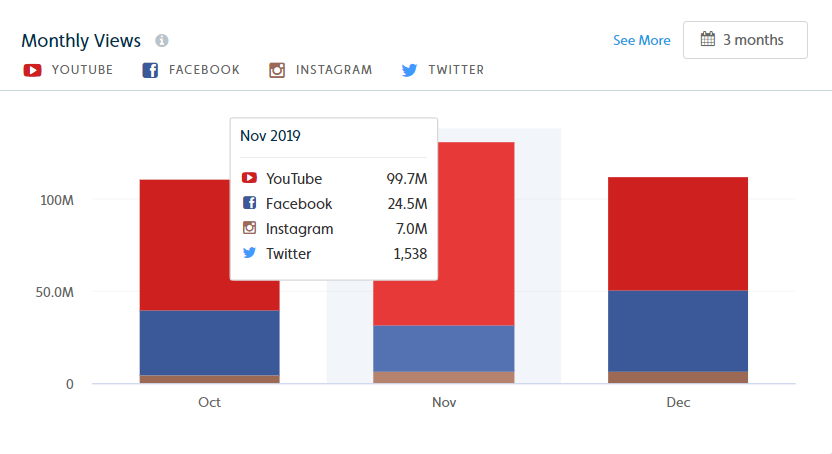Toggle the YOUTUBE series label
The width and height of the screenshot is (832, 454).
tap(82, 70)
